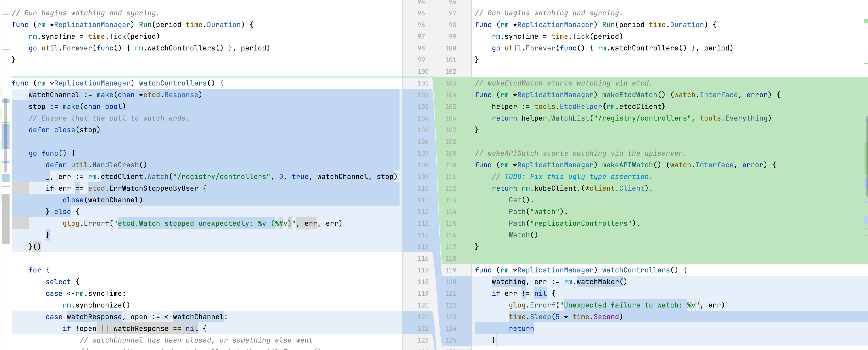Click left gutter line number 101
The width and height of the screenshot is (868, 350).
[423, 83]
